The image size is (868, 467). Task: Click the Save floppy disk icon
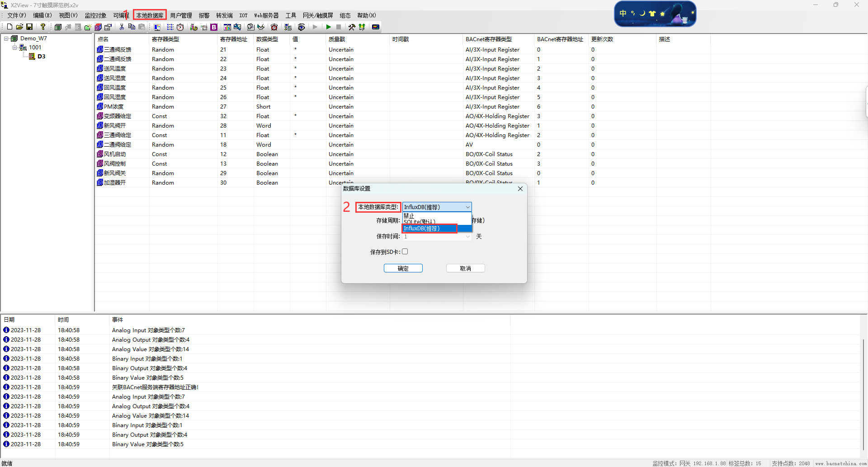(29, 27)
